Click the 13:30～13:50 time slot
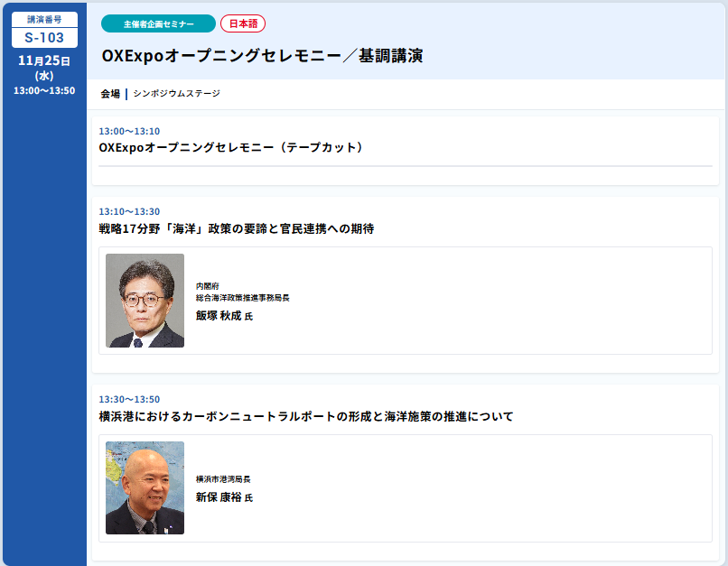The height and width of the screenshot is (566, 728). [x=129, y=399]
